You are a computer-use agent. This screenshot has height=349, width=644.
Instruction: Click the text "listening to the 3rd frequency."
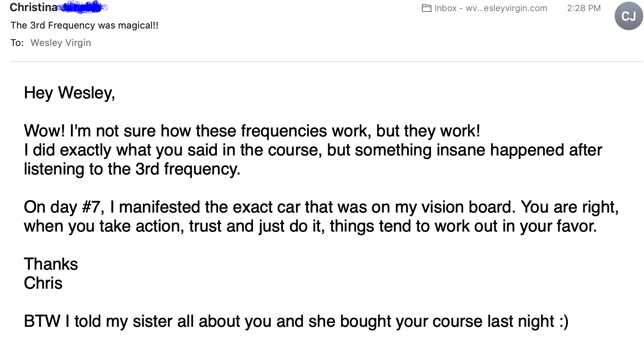(132, 169)
